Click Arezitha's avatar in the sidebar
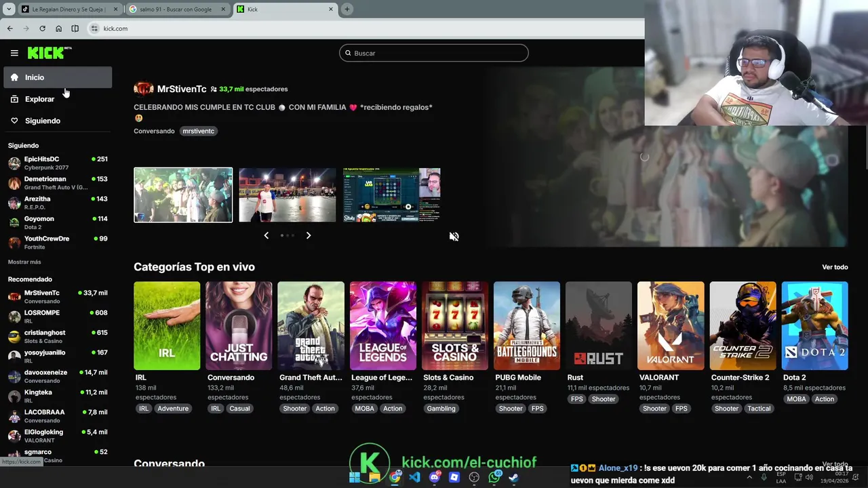This screenshot has width=868, height=488. coord(14,203)
